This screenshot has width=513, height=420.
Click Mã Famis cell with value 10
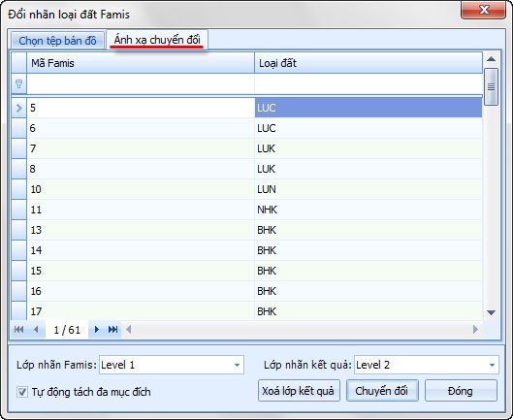pyautogui.click(x=141, y=189)
